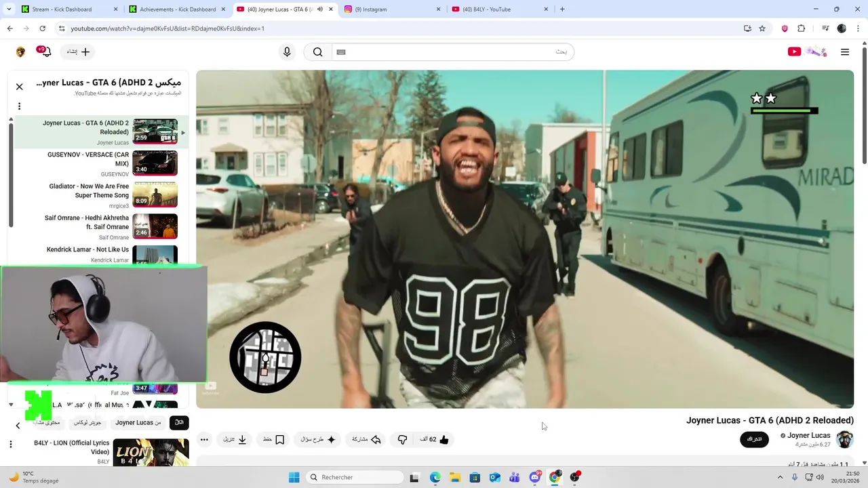The image size is (868, 488).
Task: Open the Chrome profile avatar
Action: 842,28
